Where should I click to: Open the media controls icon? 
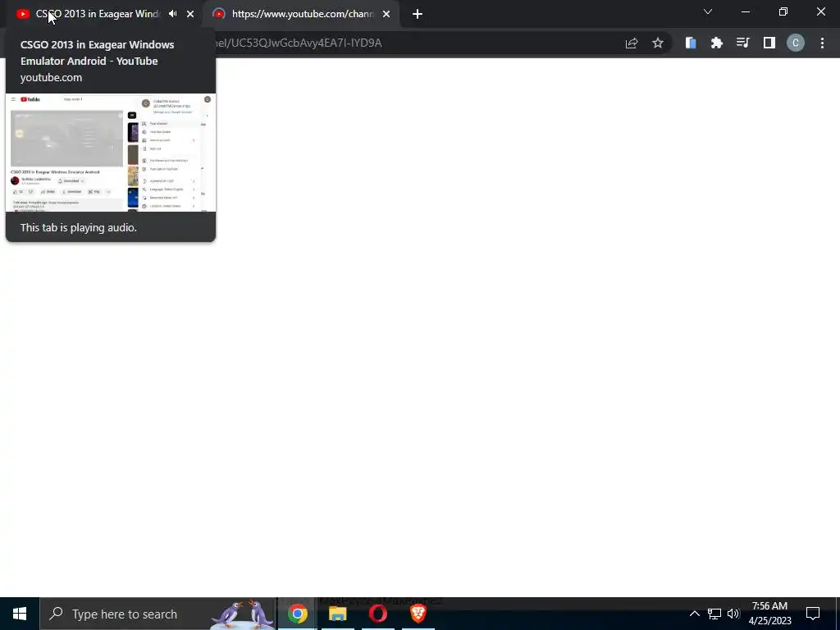click(x=742, y=43)
